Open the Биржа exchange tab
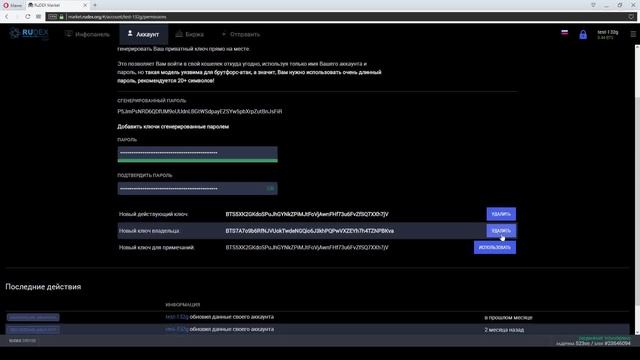 click(x=190, y=34)
